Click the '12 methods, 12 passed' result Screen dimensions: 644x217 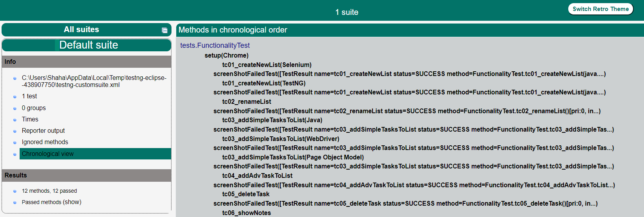[x=49, y=191]
